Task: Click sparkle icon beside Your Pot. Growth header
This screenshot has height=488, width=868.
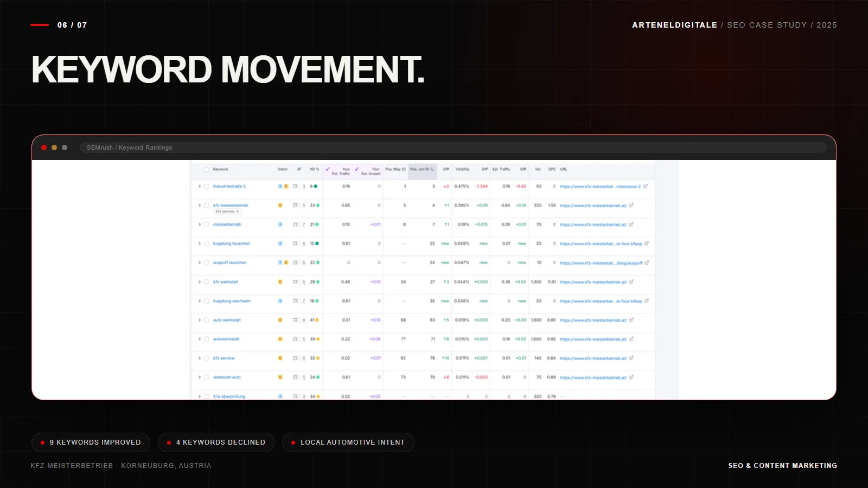Action: point(357,169)
